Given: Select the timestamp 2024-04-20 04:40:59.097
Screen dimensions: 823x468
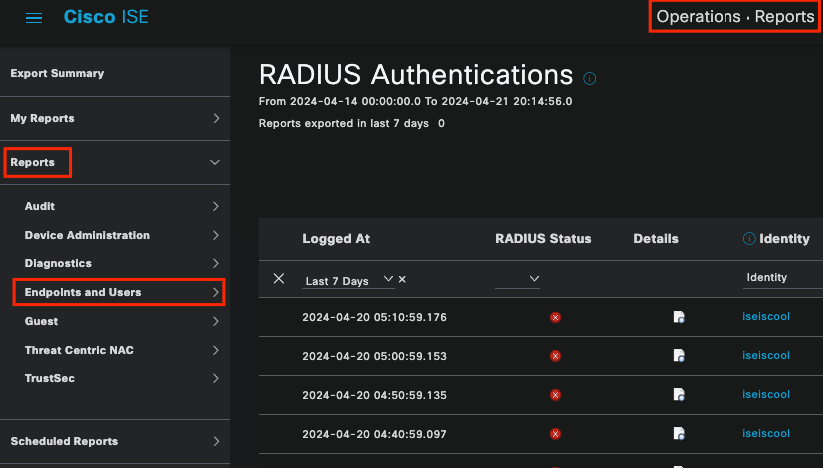Looking at the screenshot, I should (x=374, y=434).
